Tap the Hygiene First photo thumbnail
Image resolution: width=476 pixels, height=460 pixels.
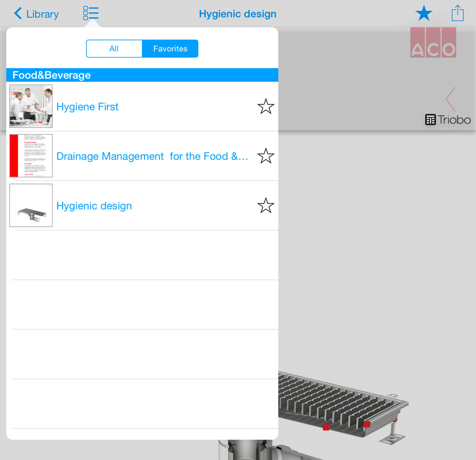31,106
